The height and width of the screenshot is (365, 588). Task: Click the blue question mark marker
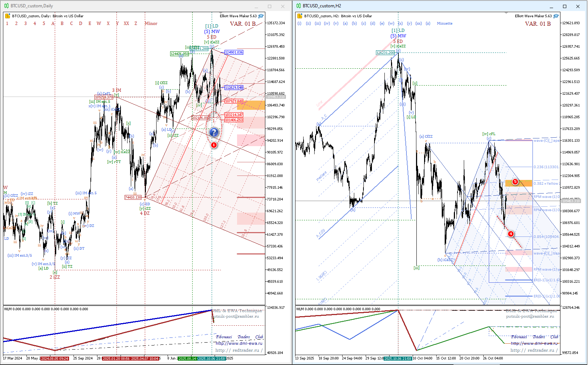coord(214,132)
